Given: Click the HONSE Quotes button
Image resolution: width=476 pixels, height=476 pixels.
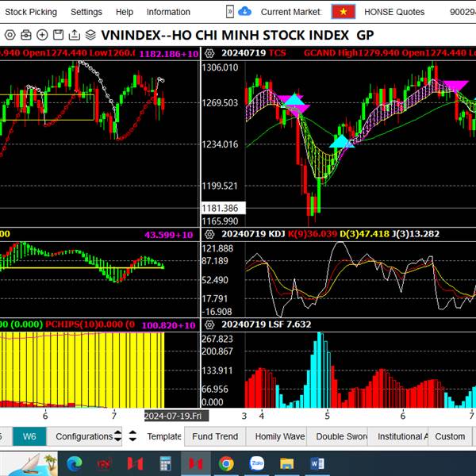Looking at the screenshot, I should 394,12.
